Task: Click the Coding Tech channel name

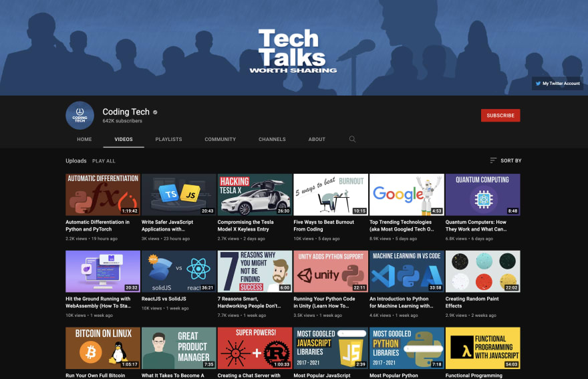Action: pos(126,112)
